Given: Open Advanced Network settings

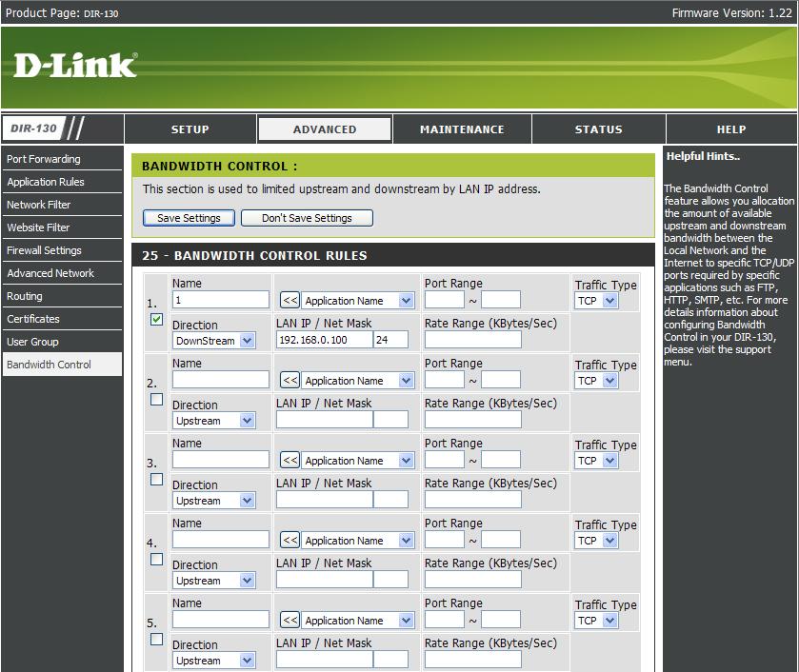Looking at the screenshot, I should point(62,273).
